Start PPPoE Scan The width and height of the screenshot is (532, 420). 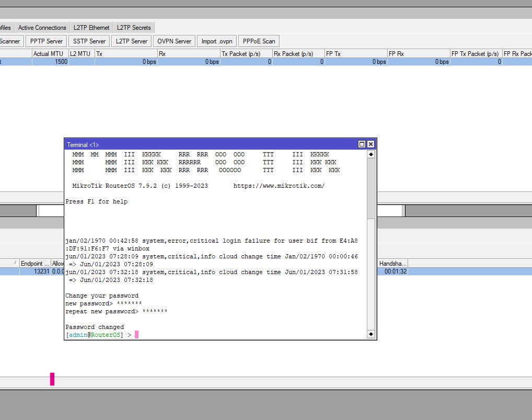point(259,41)
